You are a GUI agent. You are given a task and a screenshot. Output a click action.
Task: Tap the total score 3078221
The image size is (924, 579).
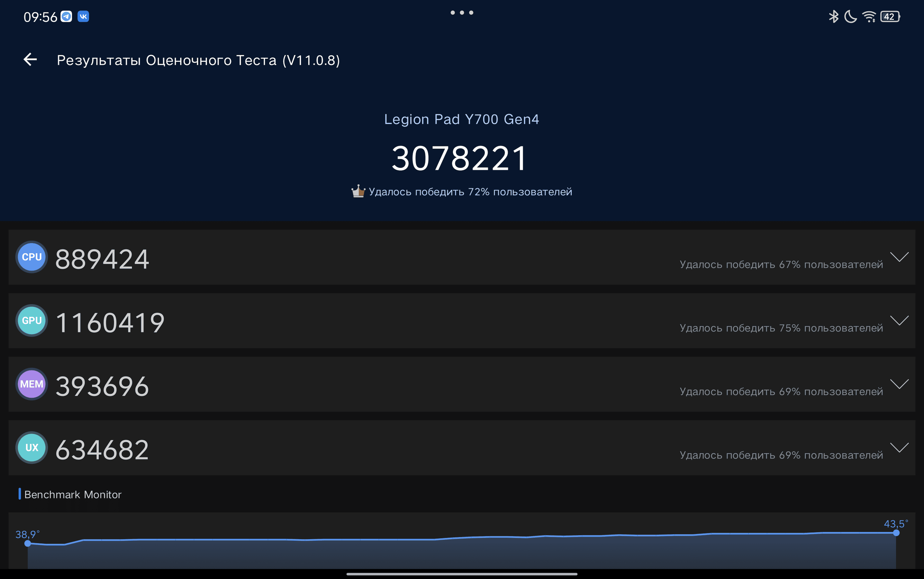tap(459, 158)
